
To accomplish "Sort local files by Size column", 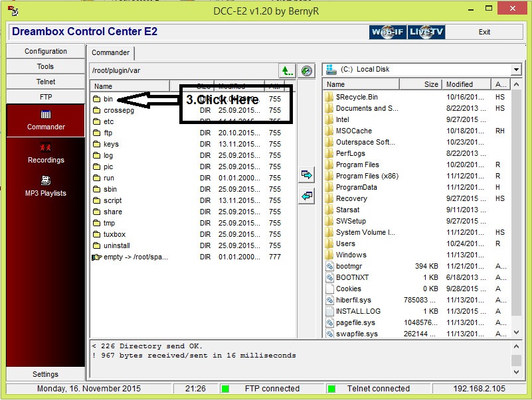I will pos(420,84).
